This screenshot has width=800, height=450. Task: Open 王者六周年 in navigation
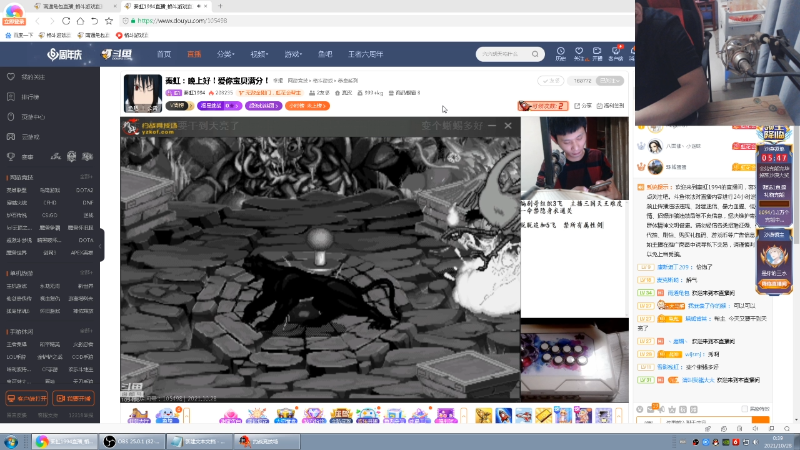[365, 54]
